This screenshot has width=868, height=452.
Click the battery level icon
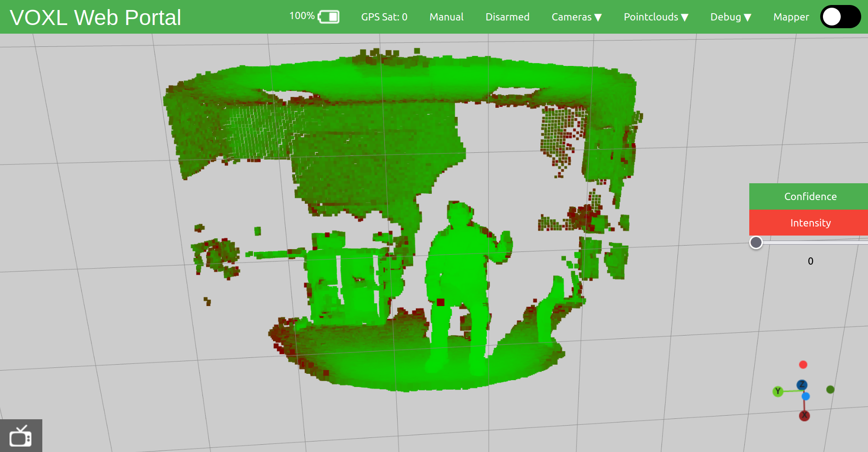pos(328,17)
